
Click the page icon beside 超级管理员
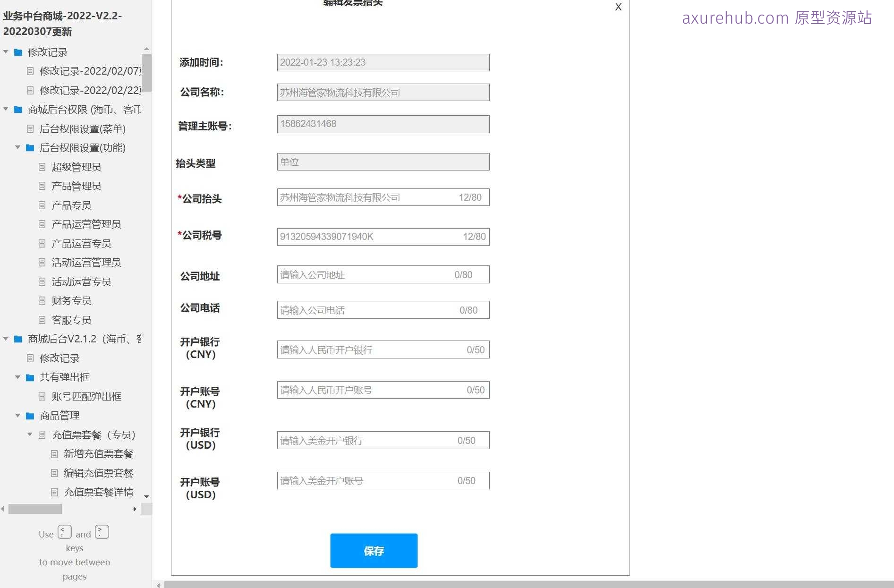43,167
